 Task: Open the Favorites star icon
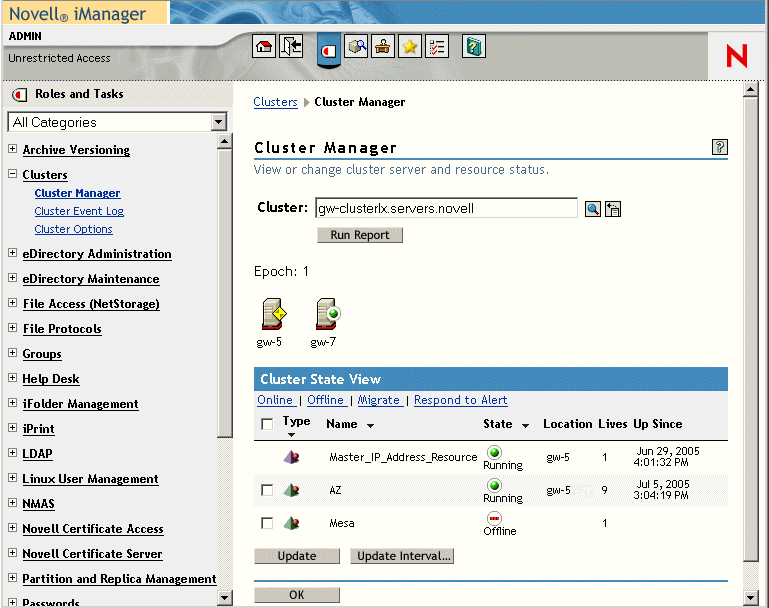410,47
